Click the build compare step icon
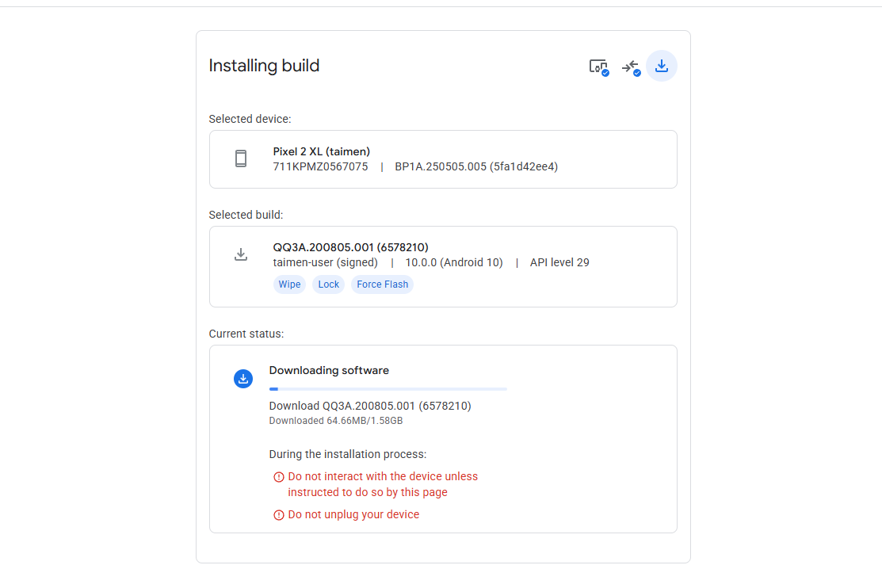The width and height of the screenshot is (882, 588). click(631, 67)
